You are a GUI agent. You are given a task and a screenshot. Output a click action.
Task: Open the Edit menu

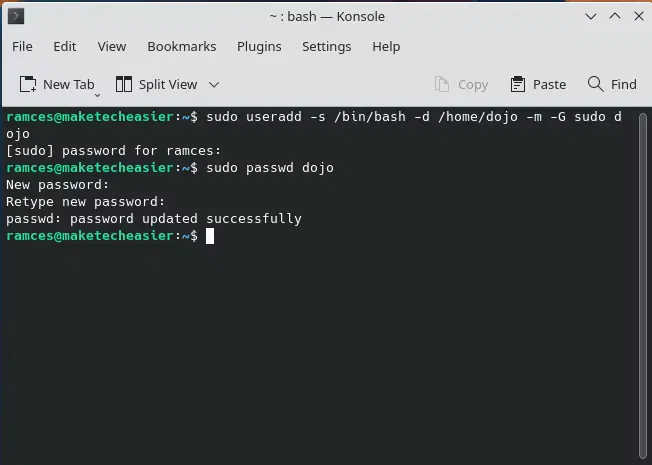(64, 47)
